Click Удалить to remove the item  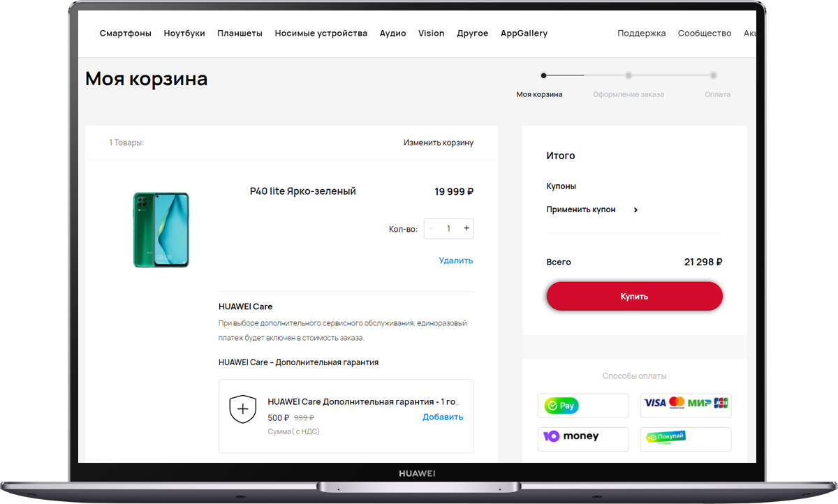tap(456, 260)
